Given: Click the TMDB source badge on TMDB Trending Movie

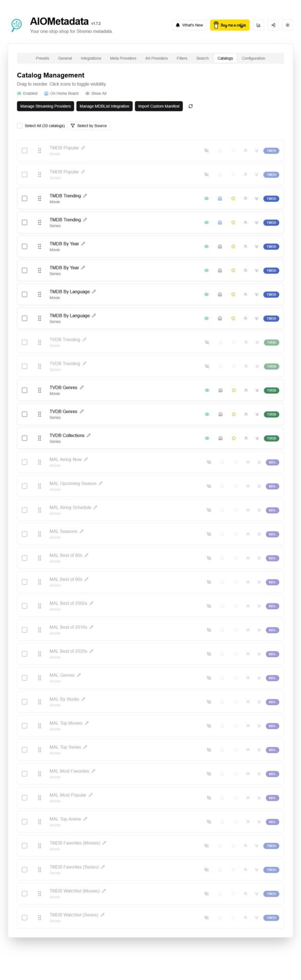Looking at the screenshot, I should (271, 199).
